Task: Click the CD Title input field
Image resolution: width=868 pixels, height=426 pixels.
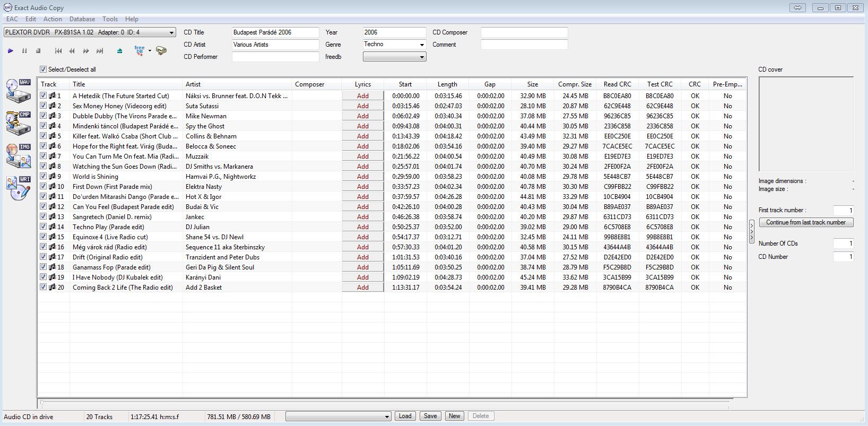Action: tap(275, 32)
